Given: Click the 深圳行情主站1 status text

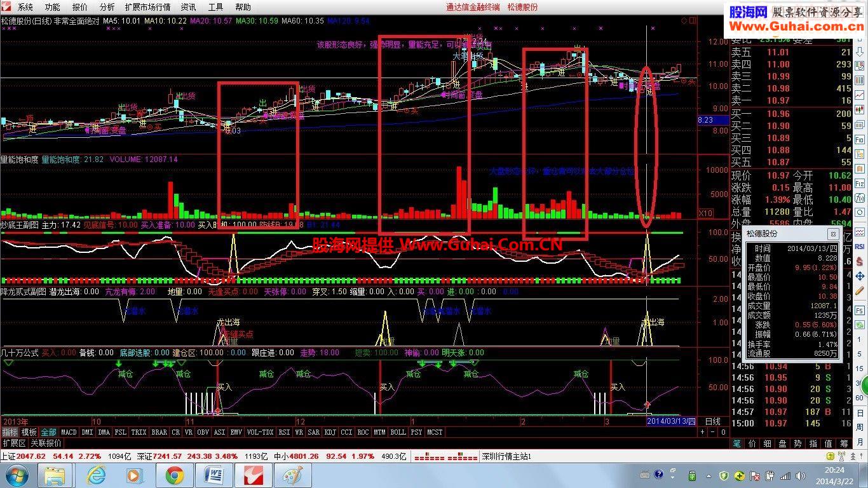Looking at the screenshot, I should 506,457.
